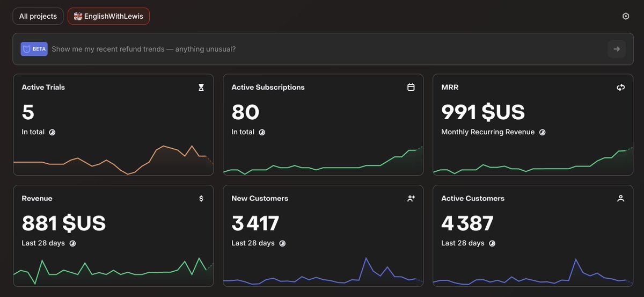644x297 pixels.
Task: Select the All projects tab
Action: pos(38,16)
